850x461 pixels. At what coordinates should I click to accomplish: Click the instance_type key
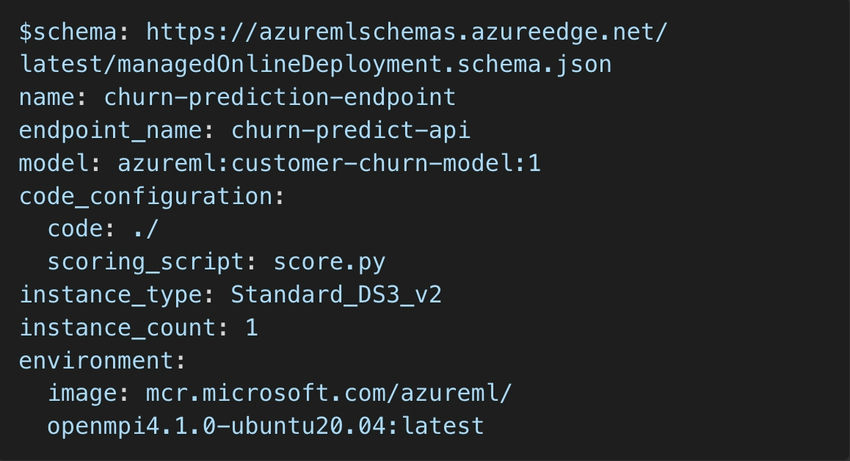pos(111,295)
